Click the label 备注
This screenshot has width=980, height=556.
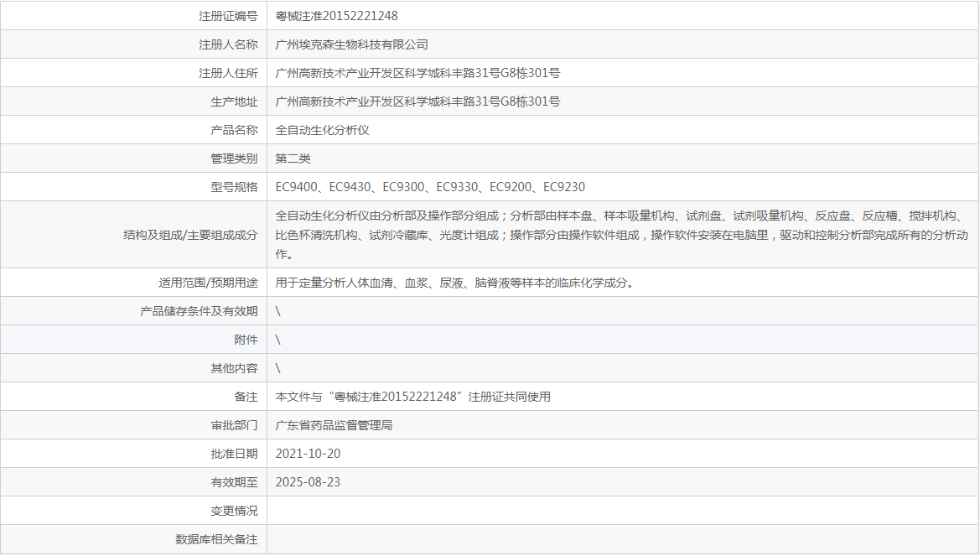pos(246,397)
